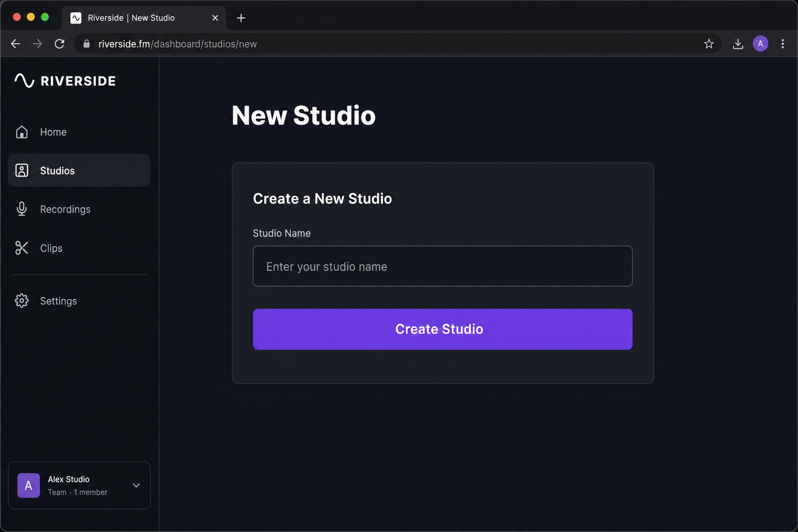Click the Riverside tab favicon
This screenshot has height=532, width=798.
pyautogui.click(x=76, y=18)
